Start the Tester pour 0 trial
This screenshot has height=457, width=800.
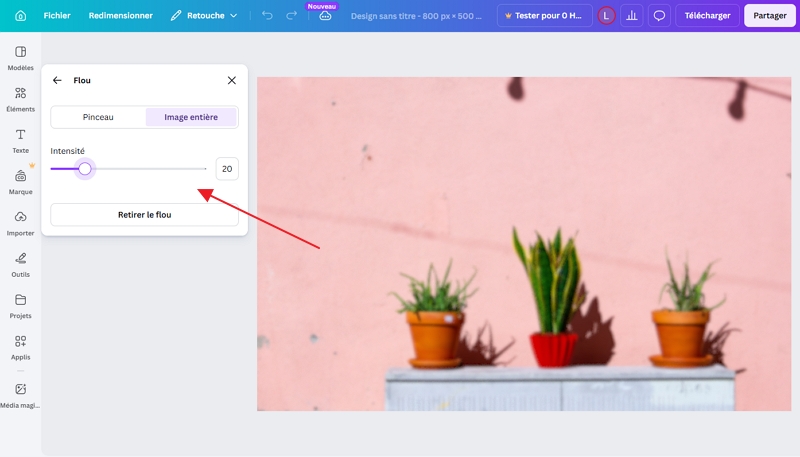click(544, 16)
